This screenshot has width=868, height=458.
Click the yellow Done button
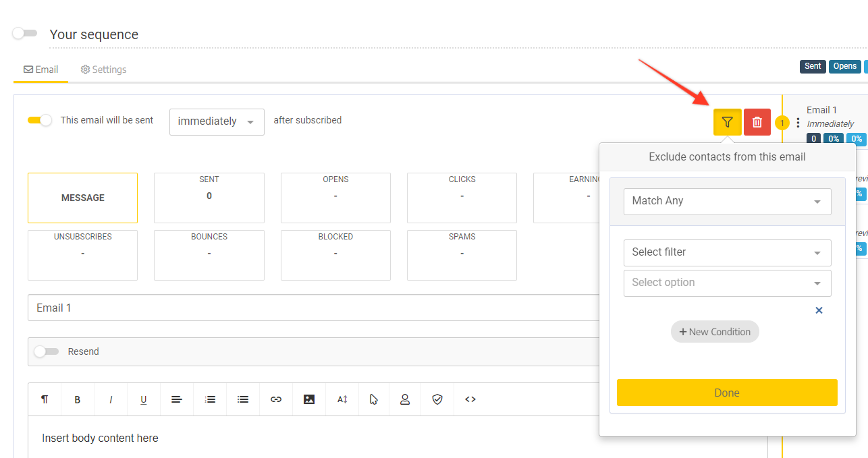[x=727, y=393]
